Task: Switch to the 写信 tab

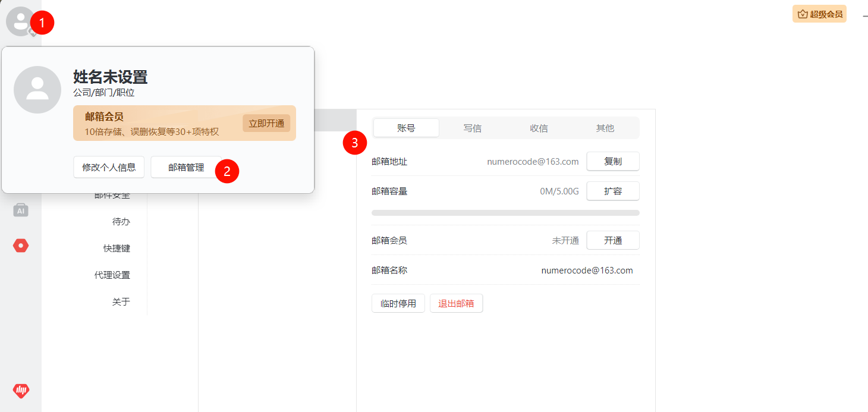Action: [473, 128]
